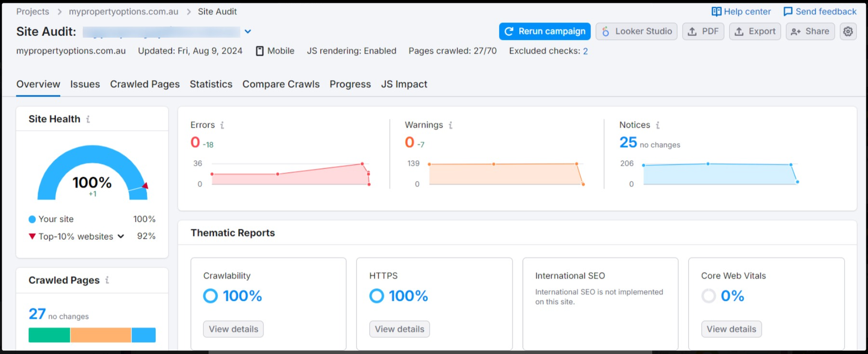The width and height of the screenshot is (868, 354).
Task: Click Crawled Pages info icon
Action: tap(107, 280)
